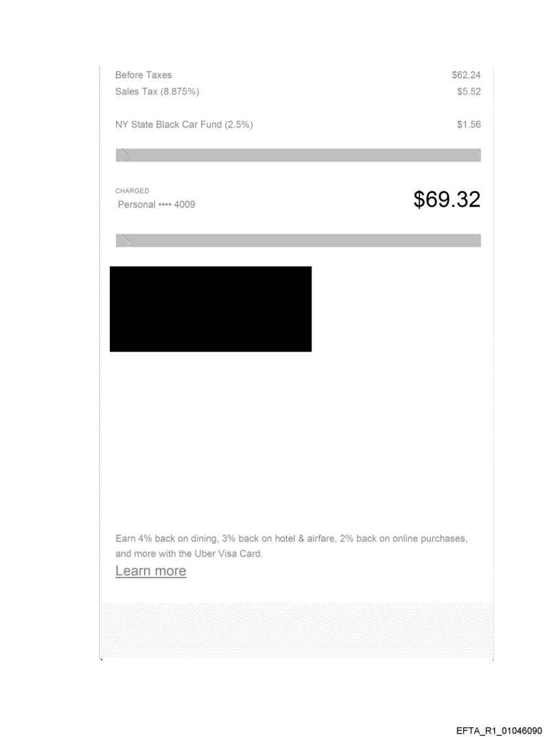
Task: Select the $62.24 before-tax amount
Action: tap(466, 75)
